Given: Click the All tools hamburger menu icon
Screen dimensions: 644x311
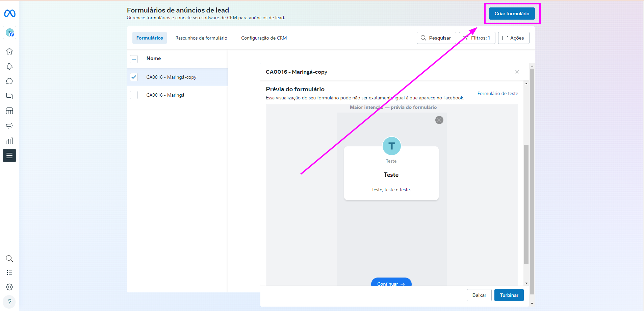Looking at the screenshot, I should tap(9, 155).
